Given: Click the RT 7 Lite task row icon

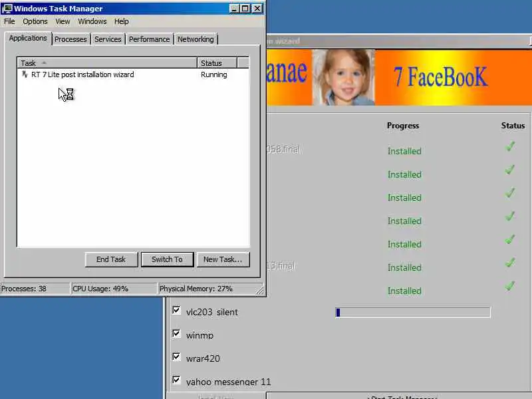Looking at the screenshot, I should 25,74.
